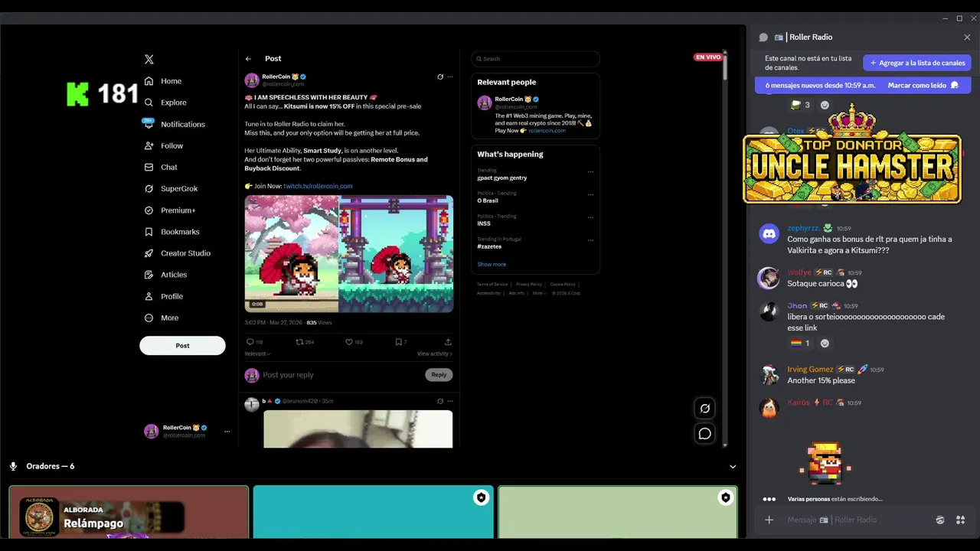Image resolution: width=980 pixels, height=551 pixels.
Task: Open the floating Grok button
Action: point(705,408)
